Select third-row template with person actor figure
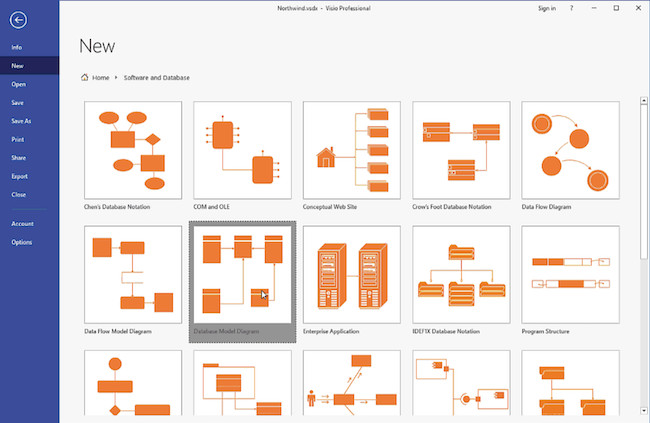The width and height of the screenshot is (650, 423). point(352,383)
